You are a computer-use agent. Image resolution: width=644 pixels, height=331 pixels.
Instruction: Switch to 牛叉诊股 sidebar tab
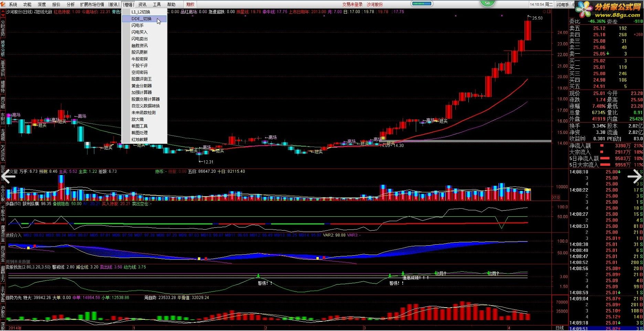pyautogui.click(x=3, y=193)
